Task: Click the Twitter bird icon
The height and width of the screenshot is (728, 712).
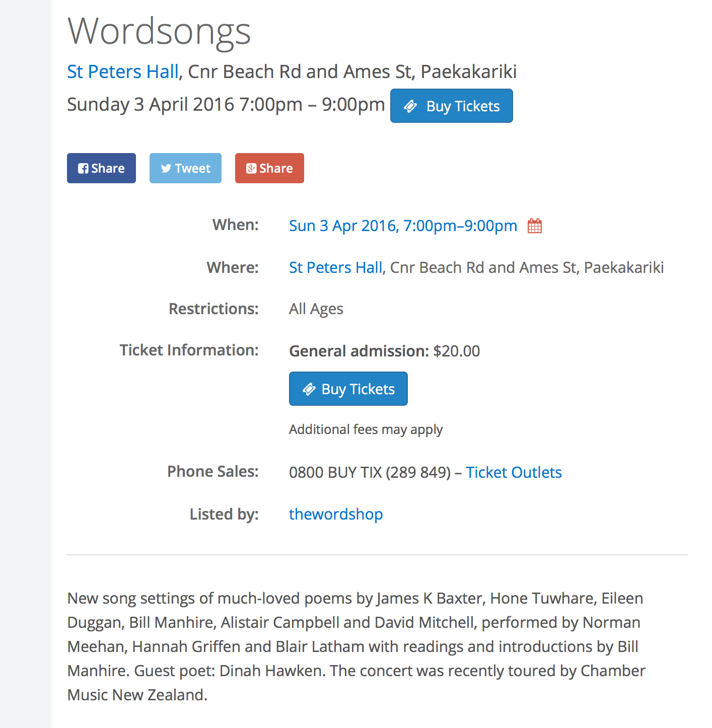Action: tap(166, 169)
